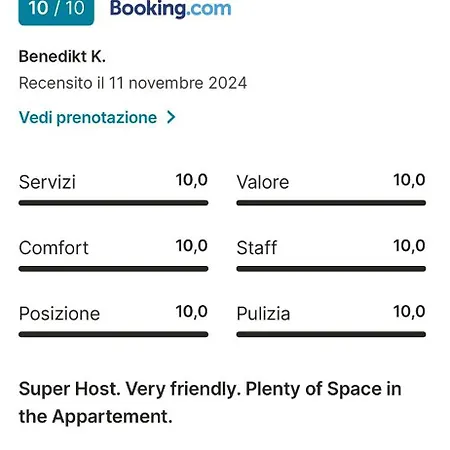
Task: Click the Servizi rating bar
Action: (x=113, y=203)
